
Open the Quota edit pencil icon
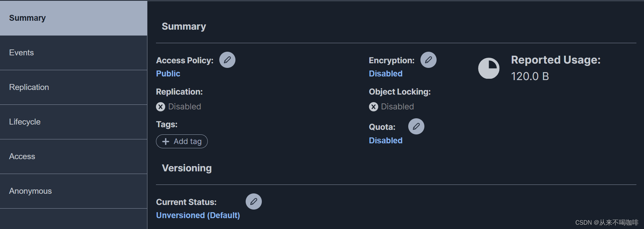pos(416,127)
